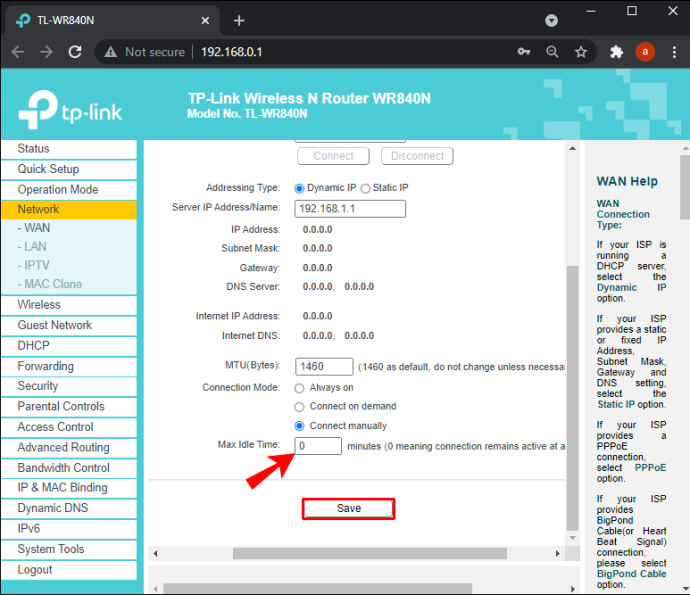Click the MTU(Bytes) input field
690x595 pixels.
click(324, 367)
